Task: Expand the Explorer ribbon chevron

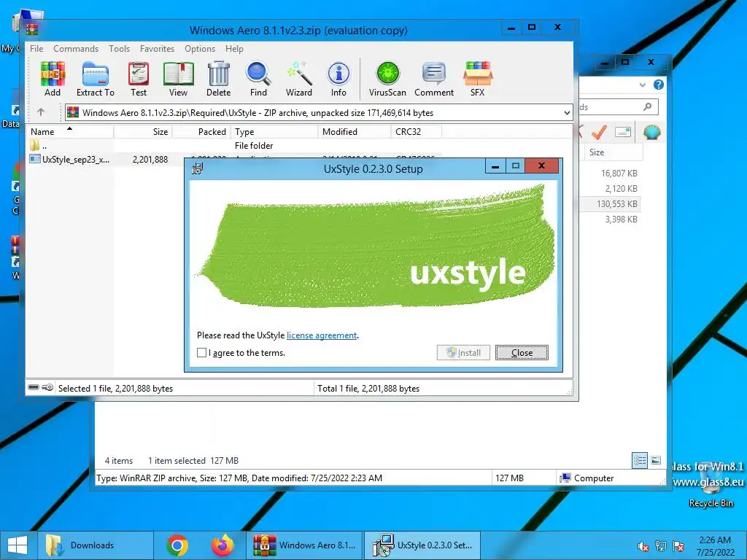Action: [x=642, y=85]
